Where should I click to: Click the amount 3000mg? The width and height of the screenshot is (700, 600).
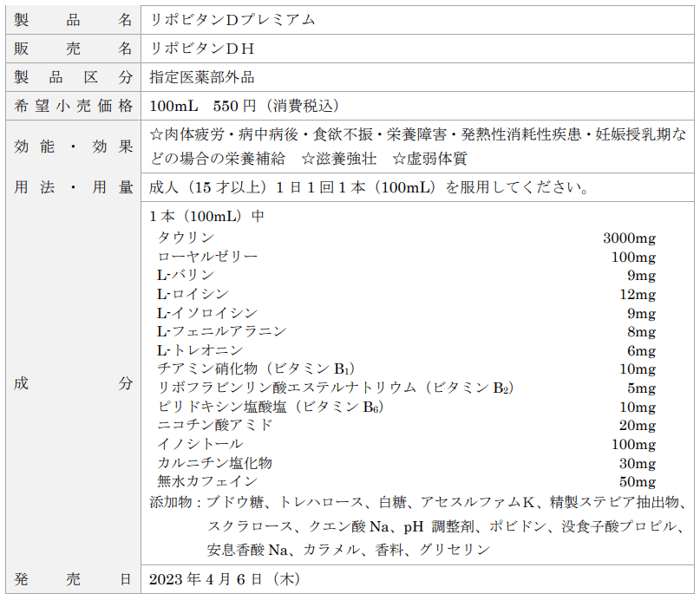pos(630,238)
